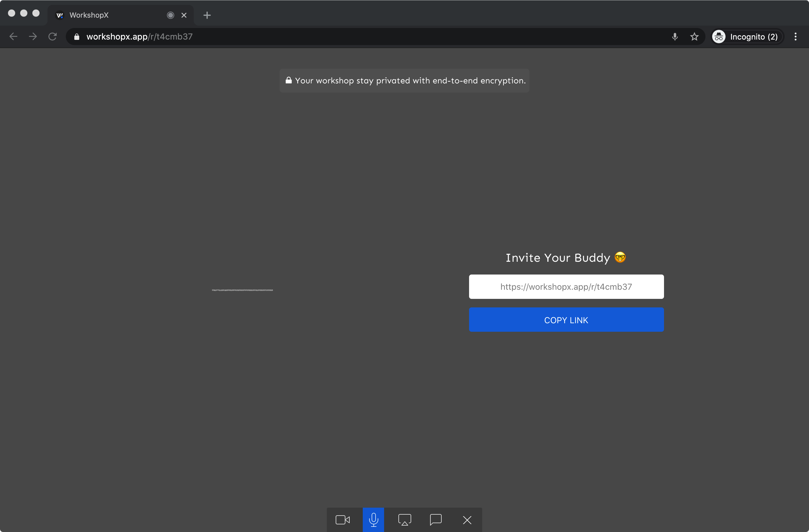This screenshot has height=532, width=809.
Task: Click the workshopx.app URL in address bar
Action: click(x=140, y=37)
